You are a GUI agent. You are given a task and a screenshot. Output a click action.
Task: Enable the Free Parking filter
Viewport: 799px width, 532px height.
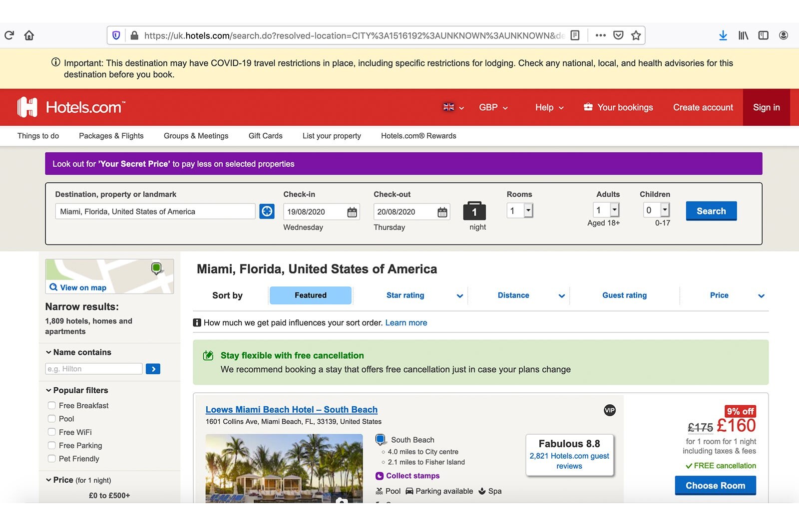(x=51, y=445)
